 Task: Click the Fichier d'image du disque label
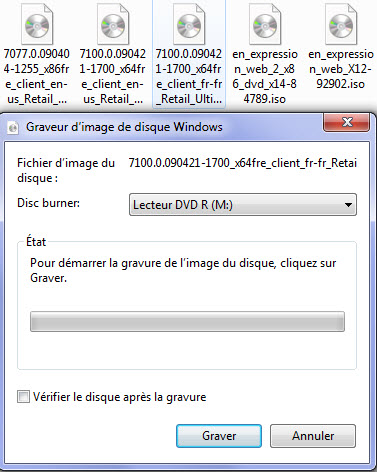click(x=66, y=170)
